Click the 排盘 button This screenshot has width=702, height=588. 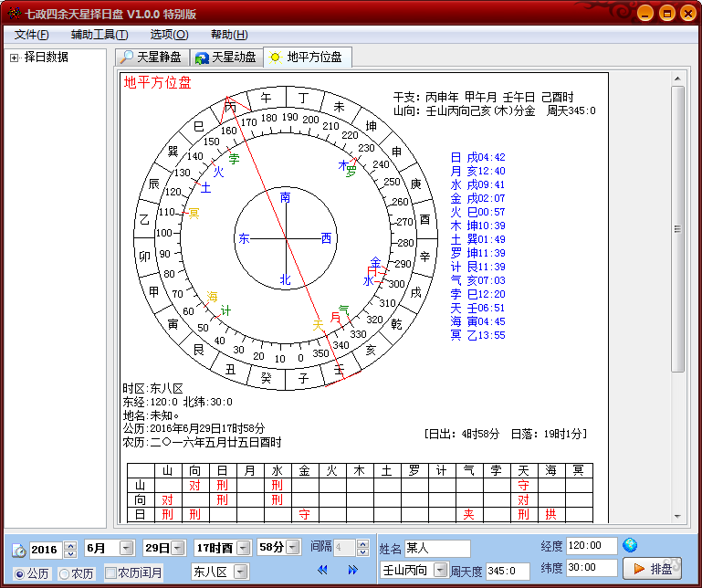point(653,568)
